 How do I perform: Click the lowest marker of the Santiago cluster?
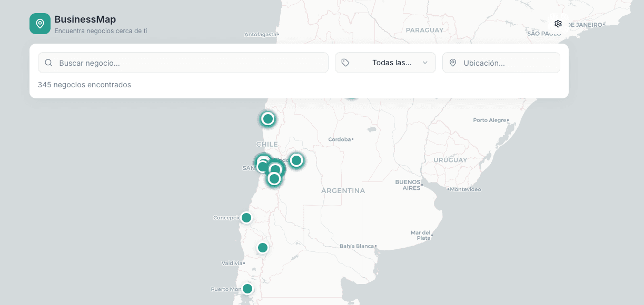click(x=274, y=179)
